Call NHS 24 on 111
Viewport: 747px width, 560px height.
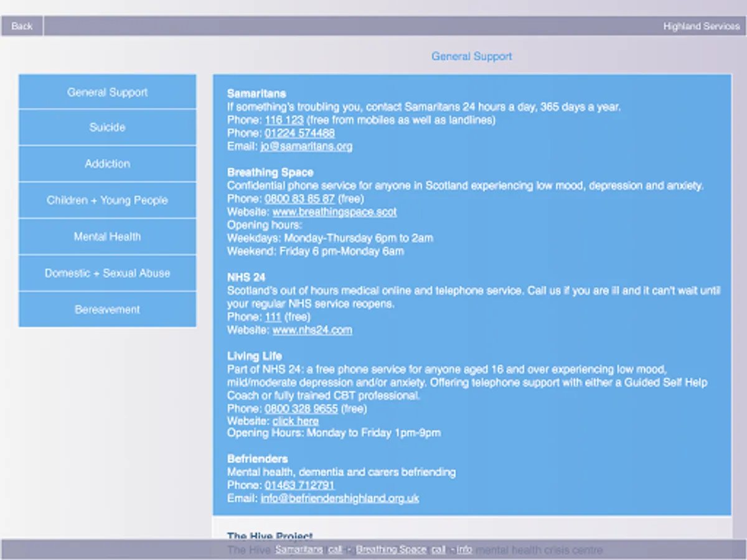(273, 317)
